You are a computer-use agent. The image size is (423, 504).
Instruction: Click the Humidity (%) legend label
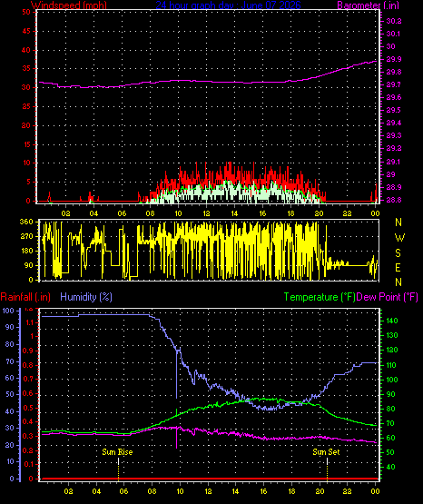tap(86, 297)
